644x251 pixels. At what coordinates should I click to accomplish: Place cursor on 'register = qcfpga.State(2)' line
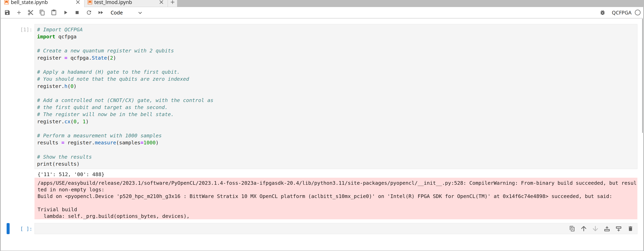pyautogui.click(x=76, y=58)
